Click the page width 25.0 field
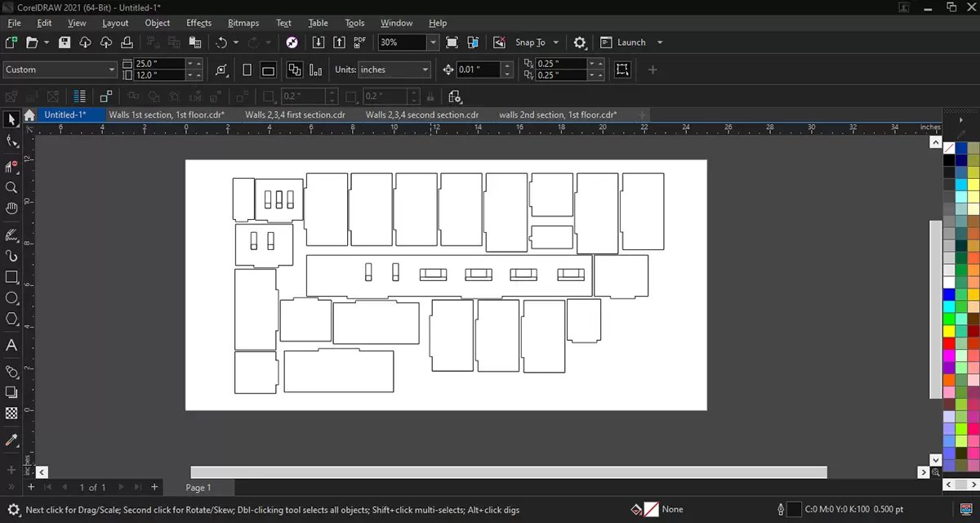 158,64
